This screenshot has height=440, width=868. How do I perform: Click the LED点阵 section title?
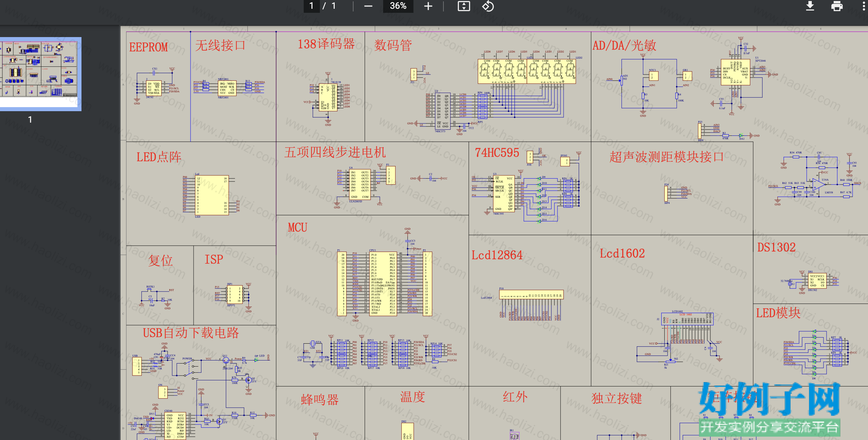click(x=159, y=157)
